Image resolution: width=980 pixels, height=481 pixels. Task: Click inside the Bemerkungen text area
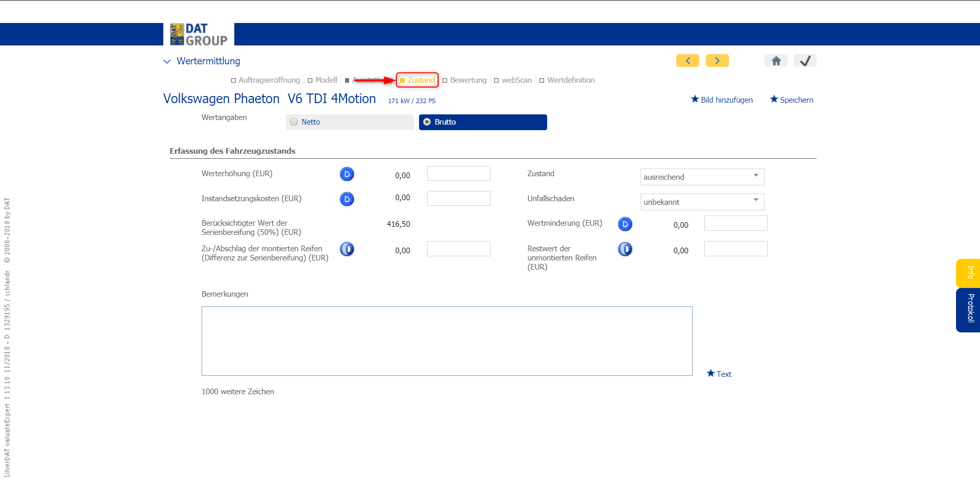[x=447, y=341]
